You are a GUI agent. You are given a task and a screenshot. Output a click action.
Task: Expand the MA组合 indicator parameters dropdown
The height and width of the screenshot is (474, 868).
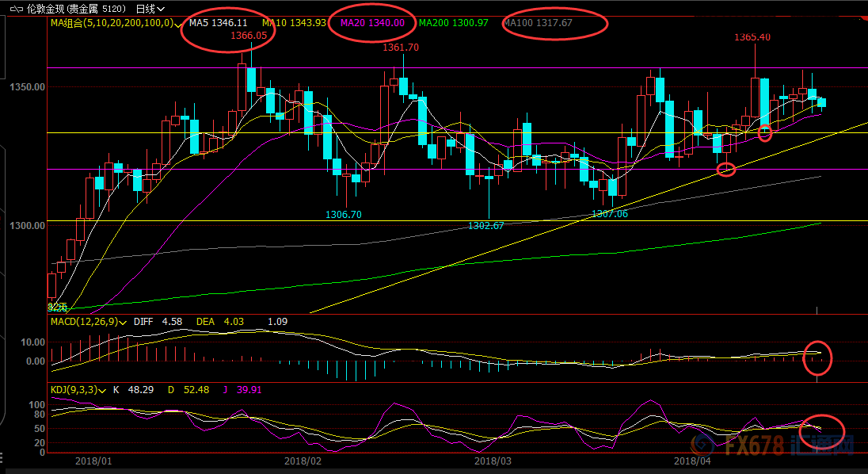point(177,23)
